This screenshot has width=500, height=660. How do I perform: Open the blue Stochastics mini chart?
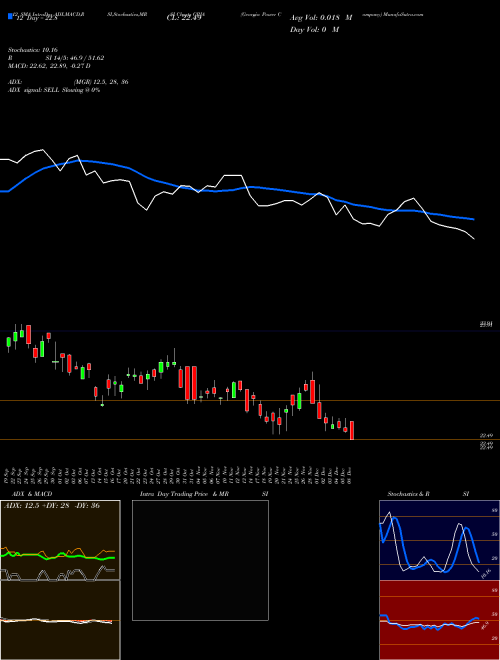pyautogui.click(x=439, y=540)
